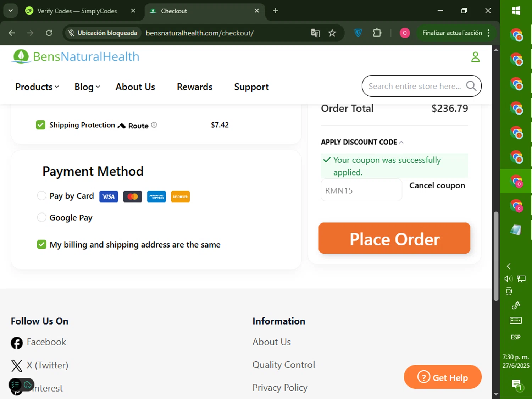Expand the Blog menu dropdown
Viewport: 532px width, 399px height.
(x=87, y=87)
